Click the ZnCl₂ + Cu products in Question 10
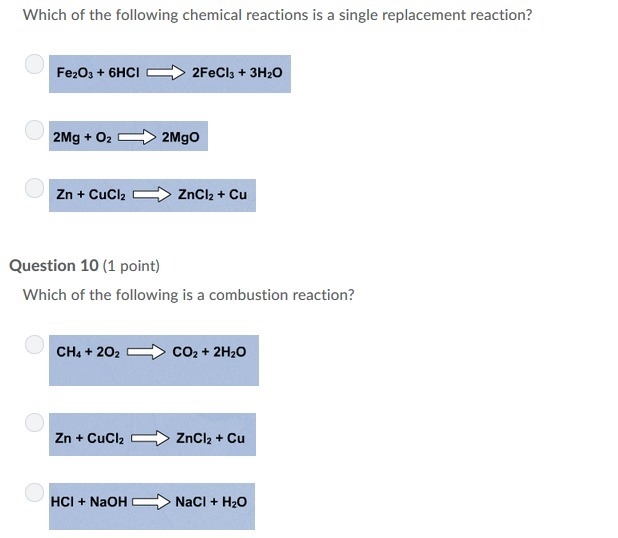This screenshot has width=618, height=538. tap(210, 438)
